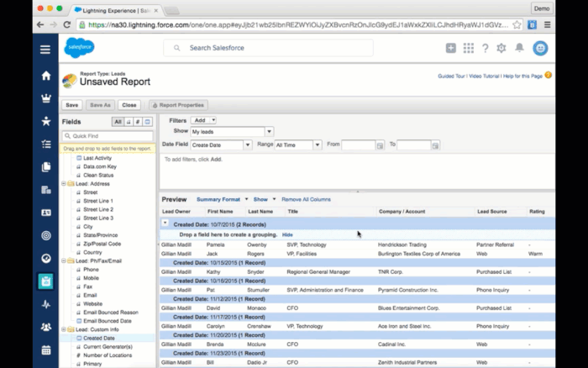The width and height of the screenshot is (588, 368).
Task: Click the Close button
Action: 129,105
